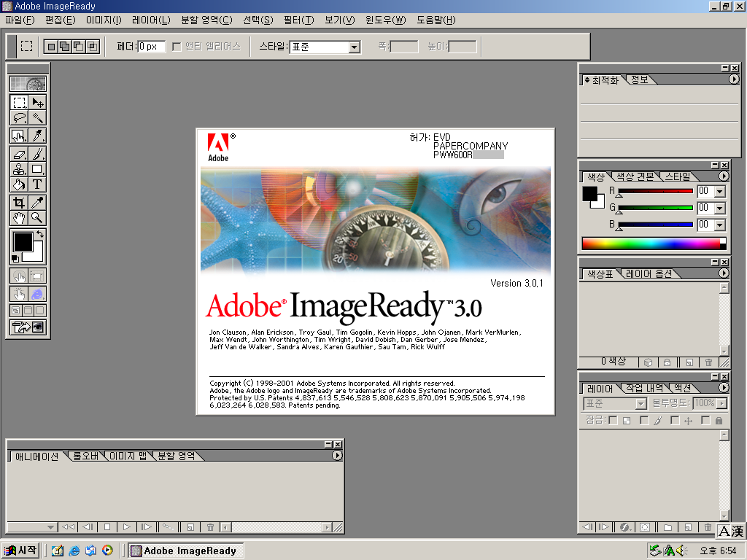Toggle Rollover Preview hand icon in toolbox
The height and width of the screenshot is (560, 747).
coord(19,294)
